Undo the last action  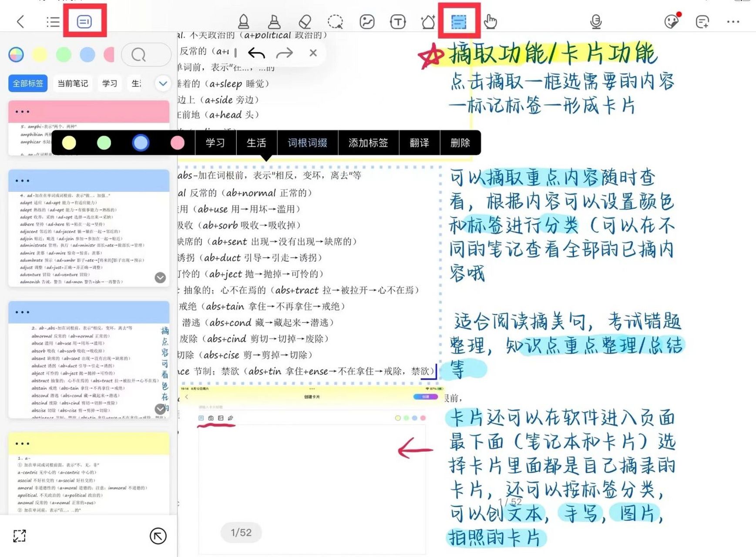256,53
